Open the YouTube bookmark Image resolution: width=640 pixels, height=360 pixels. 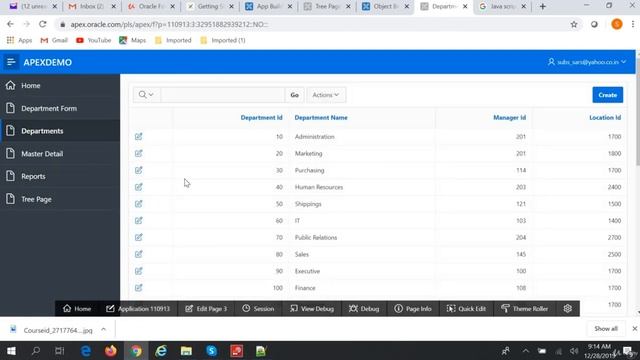coord(93,40)
